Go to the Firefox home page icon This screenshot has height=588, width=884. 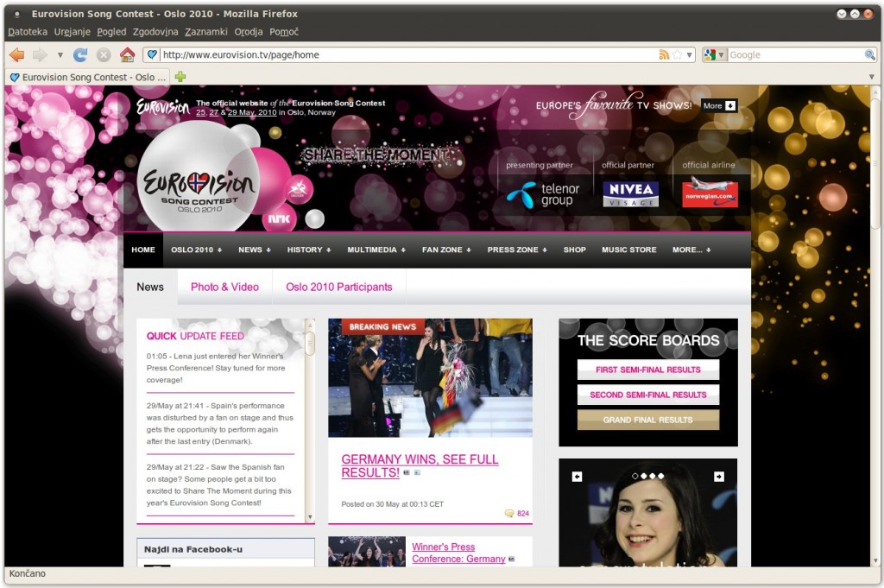pyautogui.click(x=128, y=54)
